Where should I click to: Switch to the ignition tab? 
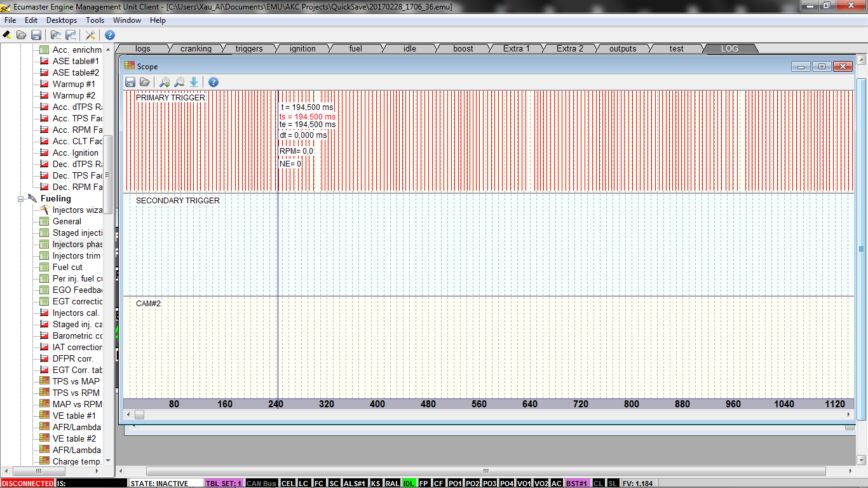(x=302, y=49)
